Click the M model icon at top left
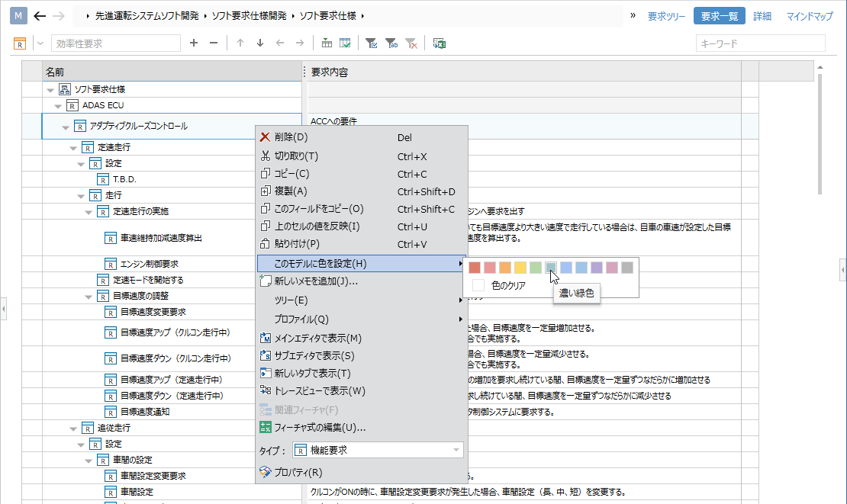847x504 pixels. [x=18, y=16]
